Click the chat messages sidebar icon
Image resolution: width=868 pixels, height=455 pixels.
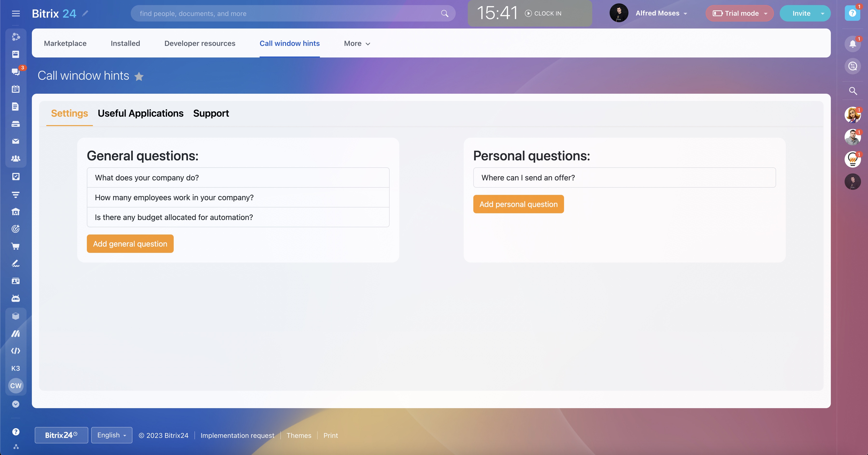15,71
